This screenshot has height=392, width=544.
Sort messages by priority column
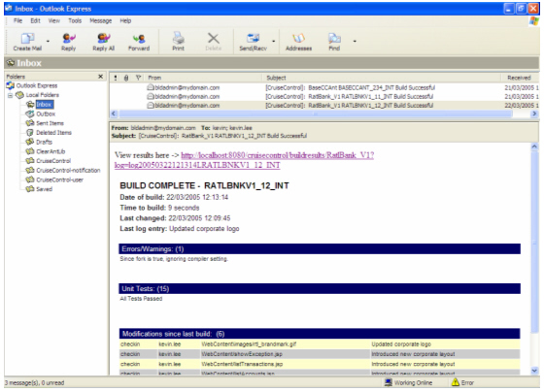click(116, 78)
